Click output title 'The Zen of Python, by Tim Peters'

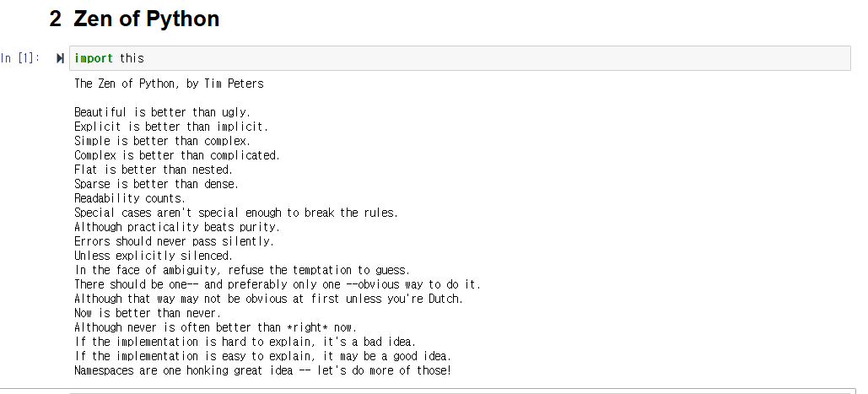(169, 84)
